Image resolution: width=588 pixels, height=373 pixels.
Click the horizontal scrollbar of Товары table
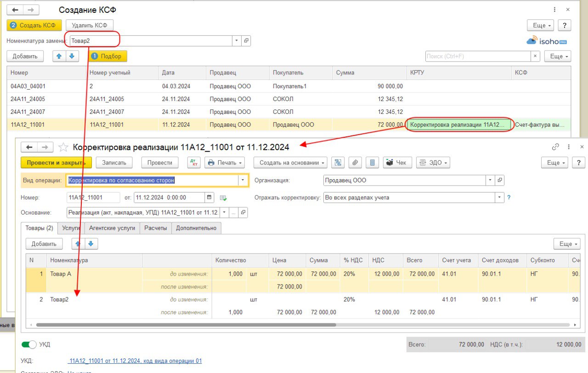pos(186,324)
